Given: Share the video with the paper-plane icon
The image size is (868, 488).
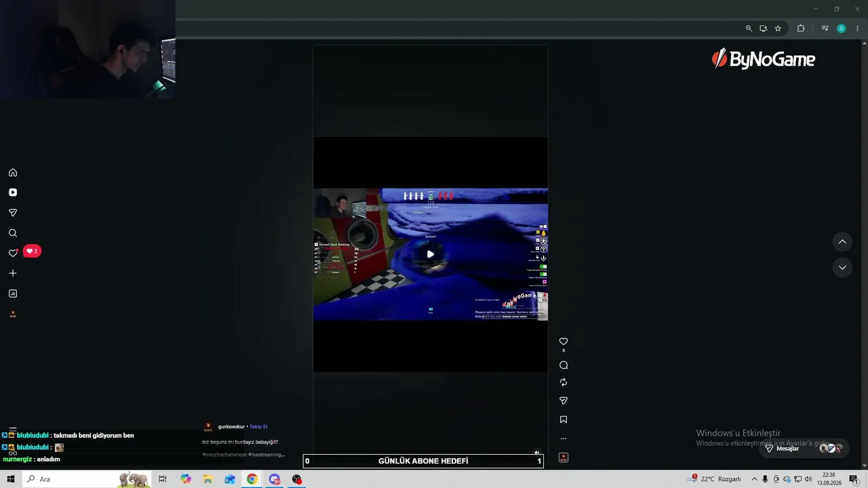Looking at the screenshot, I should click(x=564, y=401).
